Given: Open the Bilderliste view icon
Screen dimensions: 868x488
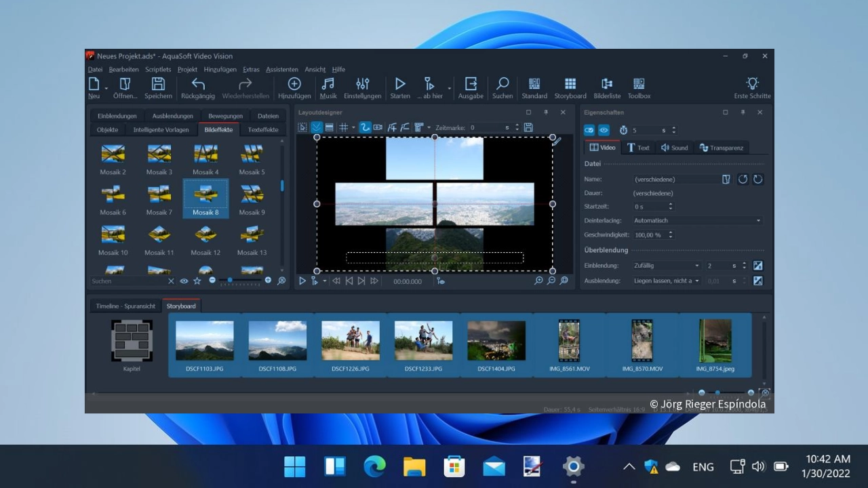Looking at the screenshot, I should point(607,84).
